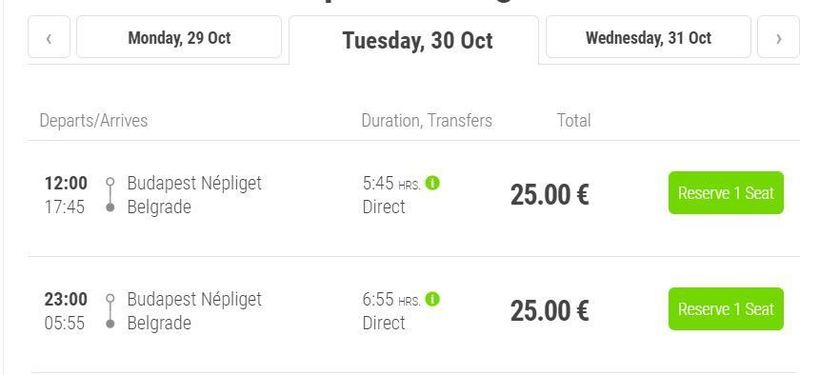Reserve 1 Seat on the 12:00 departure
The width and height of the screenshot is (820, 375).
tap(726, 193)
